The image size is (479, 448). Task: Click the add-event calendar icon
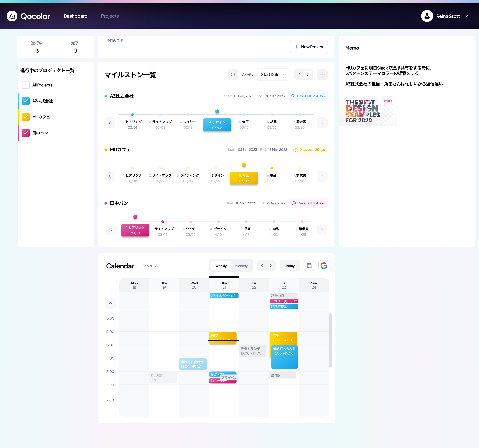(309, 266)
